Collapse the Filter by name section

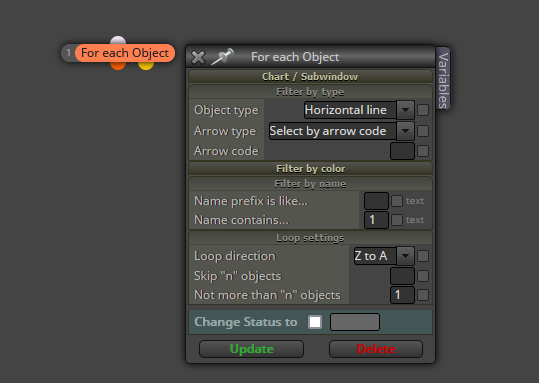(310, 184)
